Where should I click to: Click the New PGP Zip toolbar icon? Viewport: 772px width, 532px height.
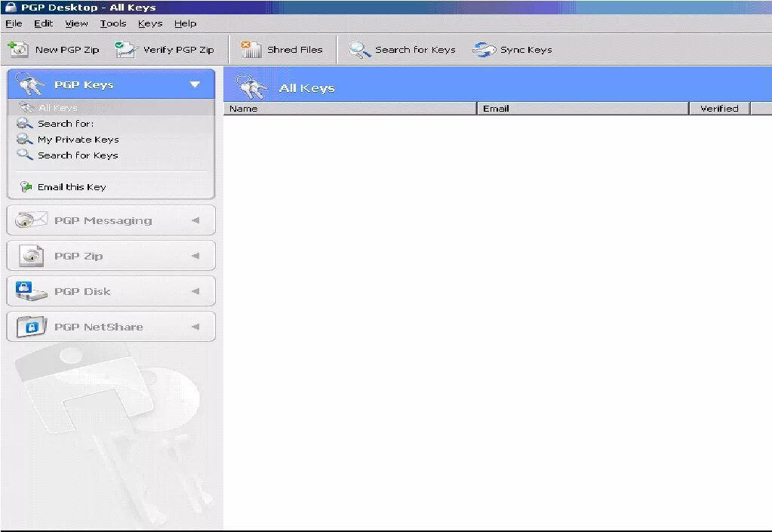point(18,49)
